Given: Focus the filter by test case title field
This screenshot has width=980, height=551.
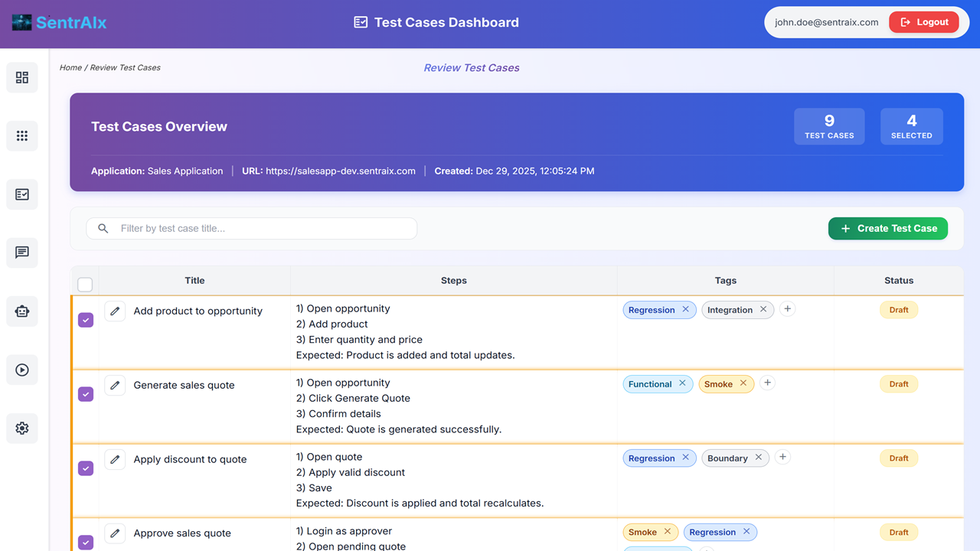Looking at the screenshot, I should (x=252, y=228).
